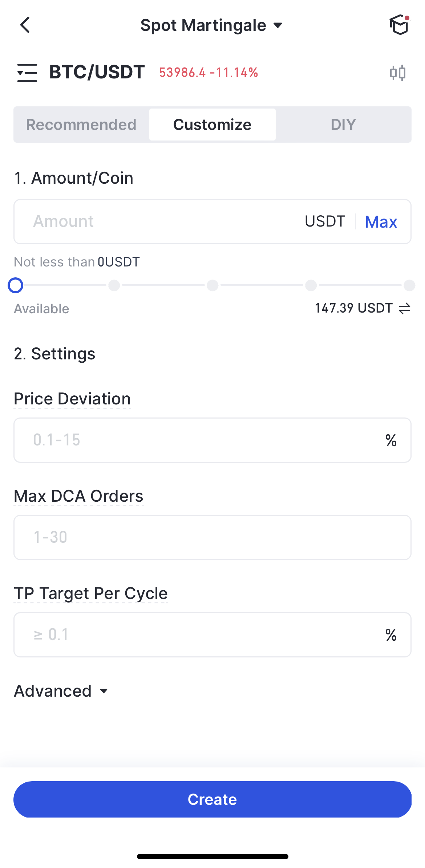Open the Spot Martingale strategy dropdown
425x868 pixels.
[211, 25]
